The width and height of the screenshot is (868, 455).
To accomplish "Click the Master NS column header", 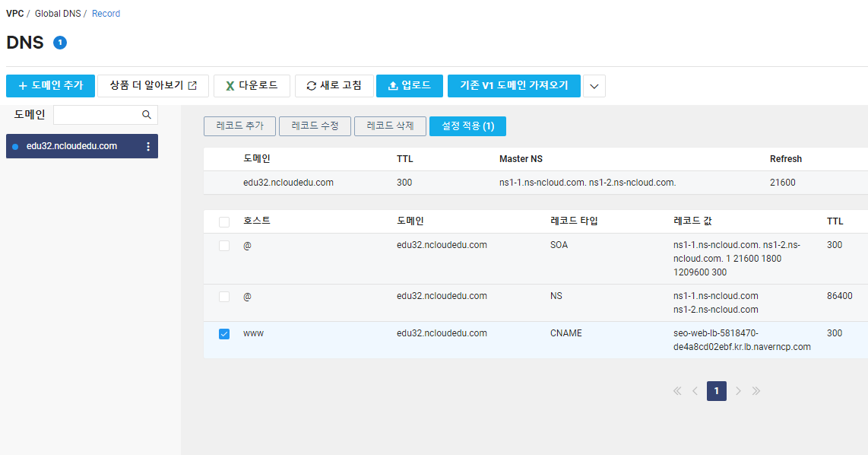I will click(x=521, y=159).
